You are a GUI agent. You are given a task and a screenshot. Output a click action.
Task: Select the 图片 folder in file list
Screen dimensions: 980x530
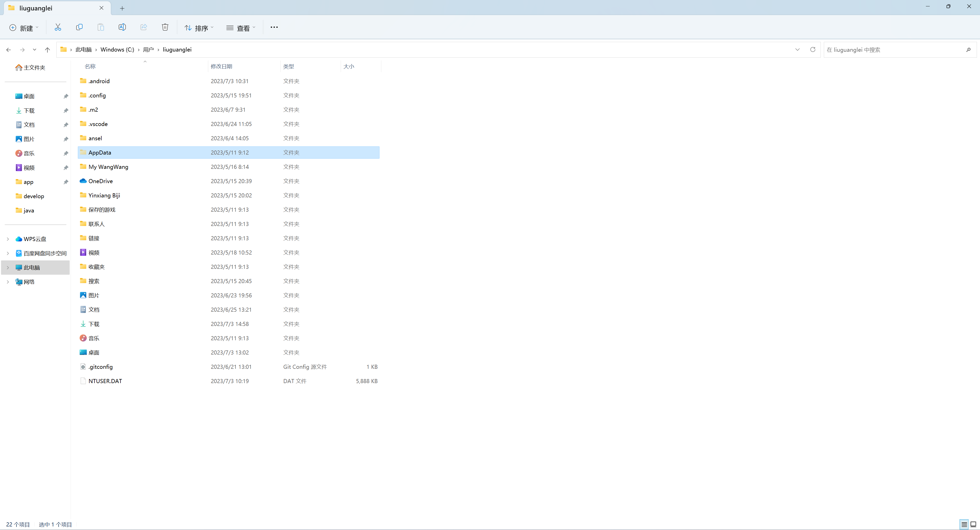pyautogui.click(x=229, y=295)
